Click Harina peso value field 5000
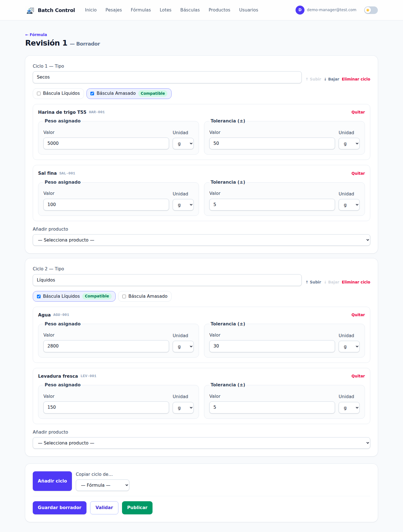This screenshot has width=403, height=532. [106, 143]
